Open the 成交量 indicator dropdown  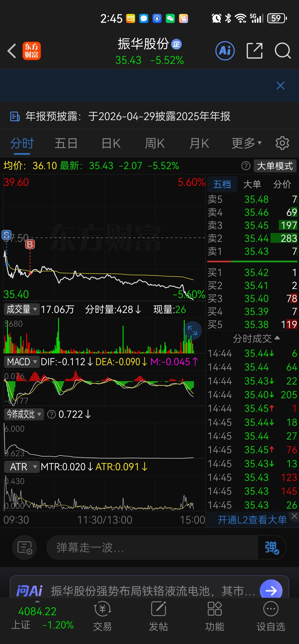click(22, 309)
